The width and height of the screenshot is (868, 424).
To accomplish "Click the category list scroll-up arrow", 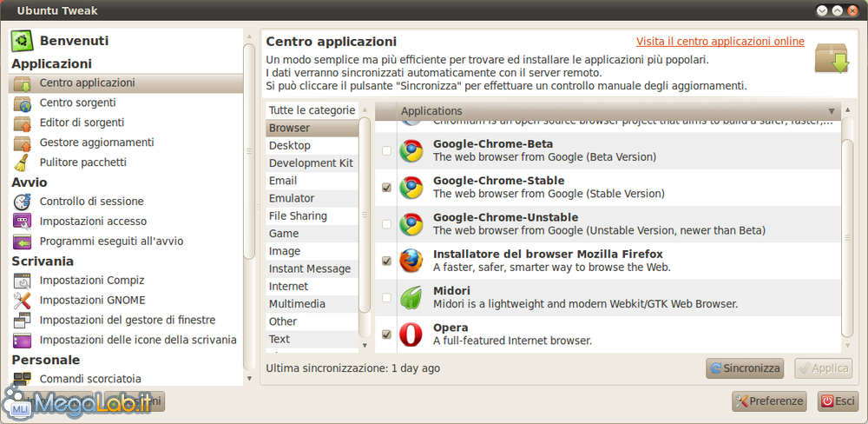I will pyautogui.click(x=365, y=109).
